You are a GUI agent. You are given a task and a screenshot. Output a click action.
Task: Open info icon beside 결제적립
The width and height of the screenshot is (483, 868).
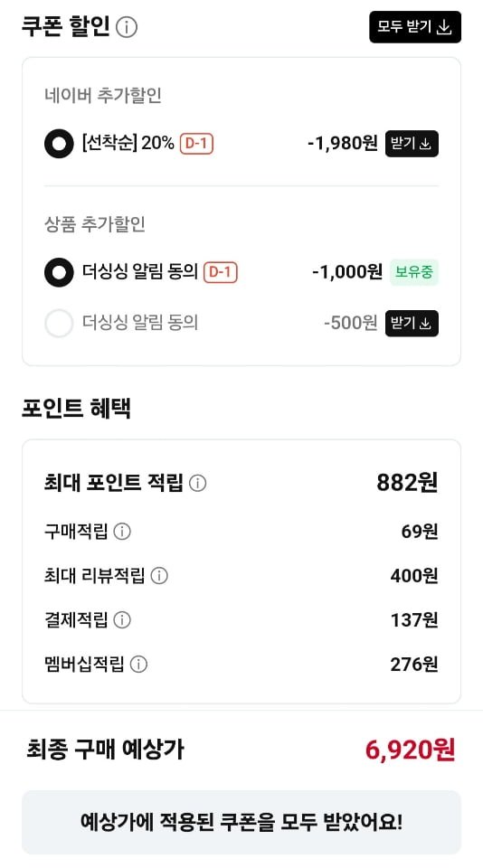122,620
